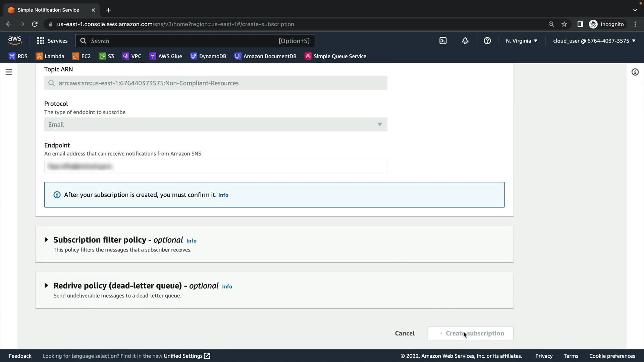This screenshot has width=644, height=362.
Task: Open the hamburger side navigation menu
Action: (x=9, y=72)
